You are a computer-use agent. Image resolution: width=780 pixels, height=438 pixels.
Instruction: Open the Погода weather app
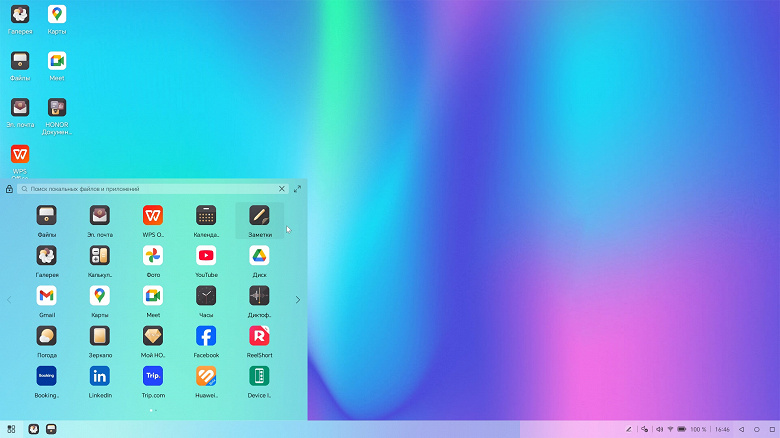(x=46, y=336)
